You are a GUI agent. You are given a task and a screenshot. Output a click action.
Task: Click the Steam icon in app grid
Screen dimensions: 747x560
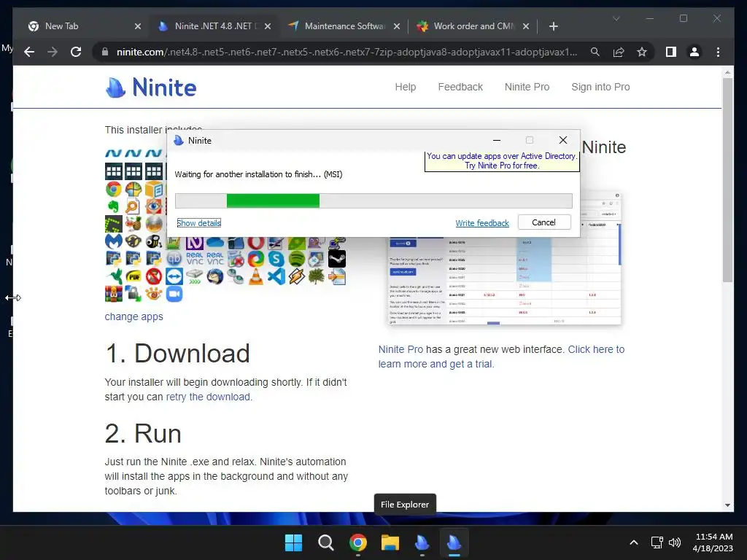[337, 259]
